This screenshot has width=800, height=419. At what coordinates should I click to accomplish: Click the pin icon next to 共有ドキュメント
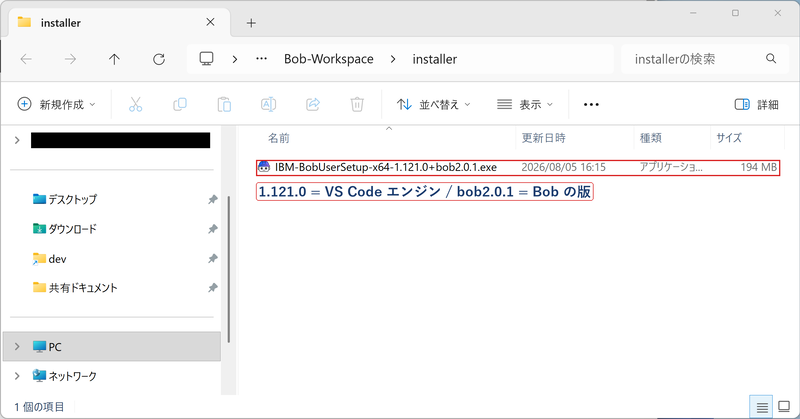tap(213, 288)
